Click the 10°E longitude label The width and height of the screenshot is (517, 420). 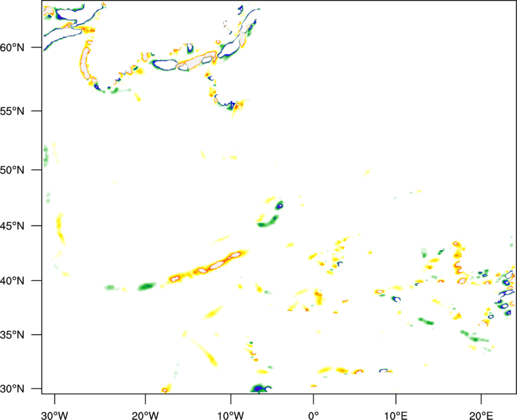tap(396, 415)
